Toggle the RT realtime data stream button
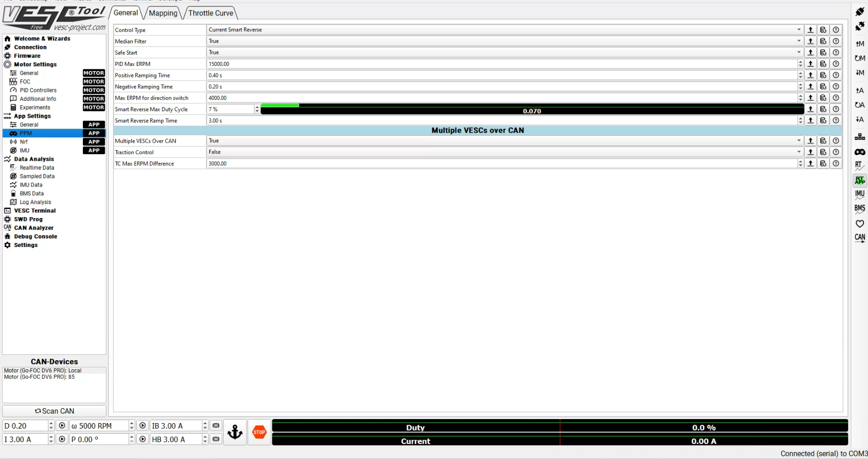Screen dimensions: 868x459 pos(860,166)
